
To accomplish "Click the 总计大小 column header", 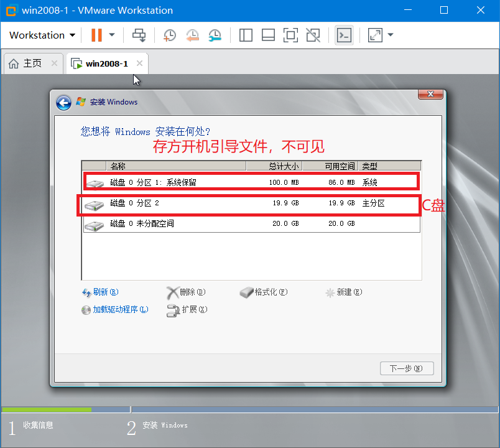I will coord(274,166).
